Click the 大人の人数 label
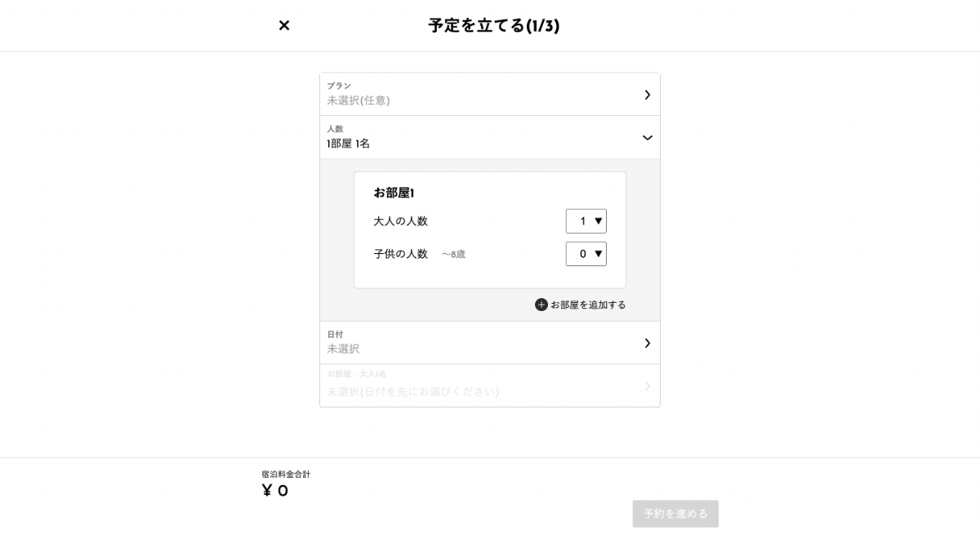The width and height of the screenshot is (980, 534). [400, 221]
